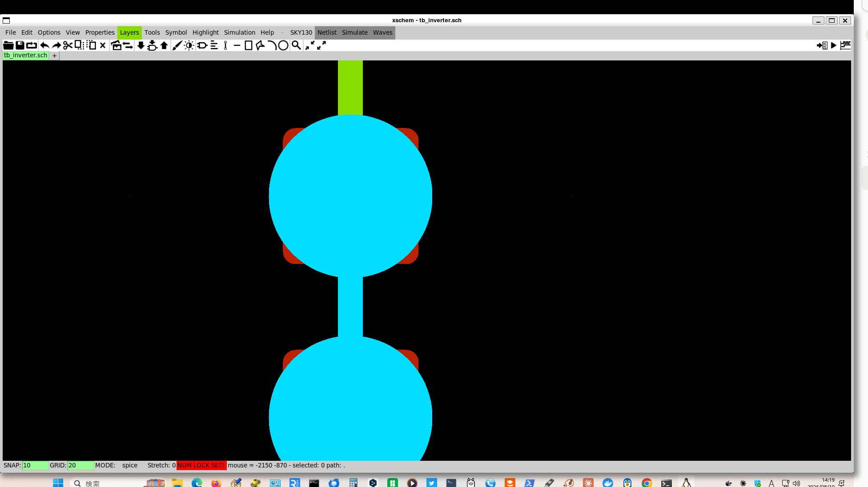Click the Toggle colorscheme sun icon
The width and height of the screenshot is (868, 487).
pos(189,45)
